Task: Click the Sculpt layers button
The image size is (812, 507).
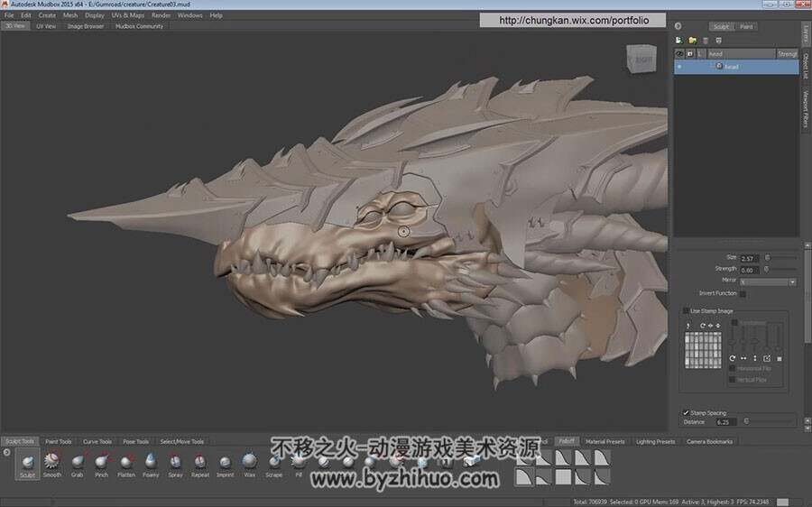Action: tap(721, 26)
